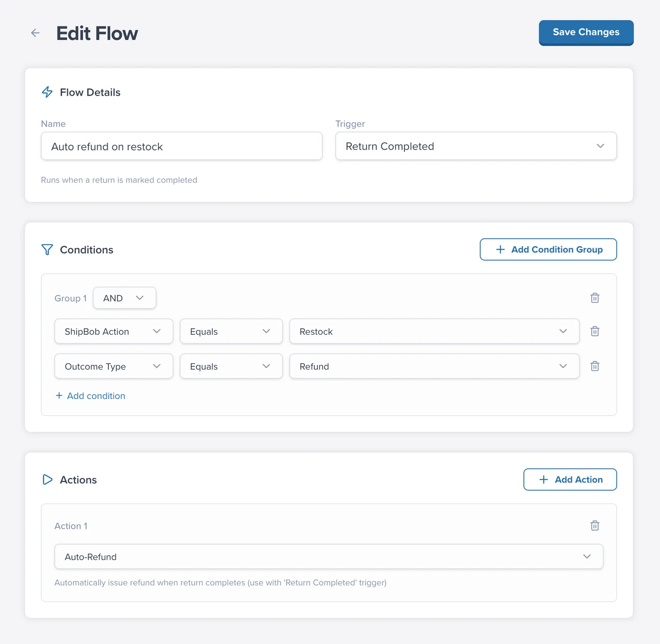Screen dimensions: 660x644
Task: Click the Edit Flow page heading
Action: pyautogui.click(x=97, y=33)
